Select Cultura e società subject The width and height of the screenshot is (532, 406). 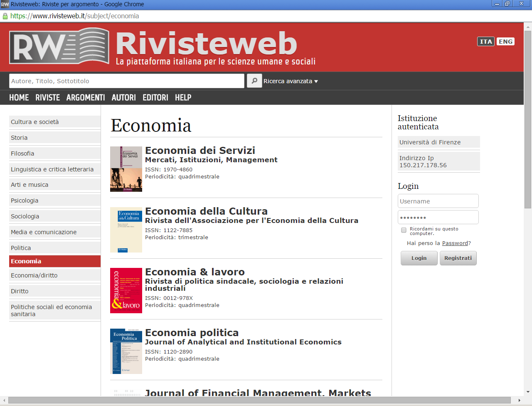coord(55,122)
